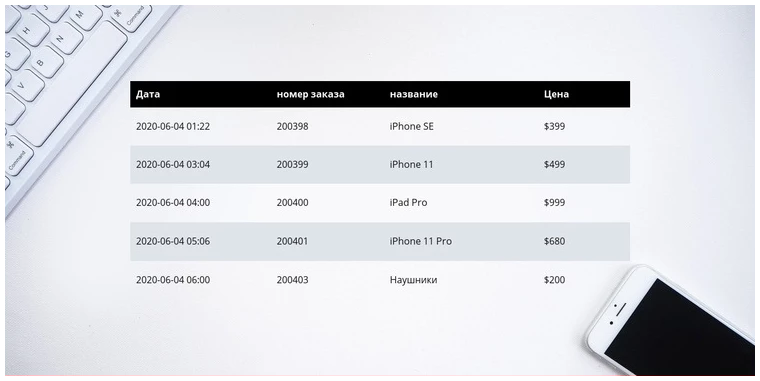The width and height of the screenshot is (760, 381).
Task: Select order number 200403
Action: (x=292, y=280)
